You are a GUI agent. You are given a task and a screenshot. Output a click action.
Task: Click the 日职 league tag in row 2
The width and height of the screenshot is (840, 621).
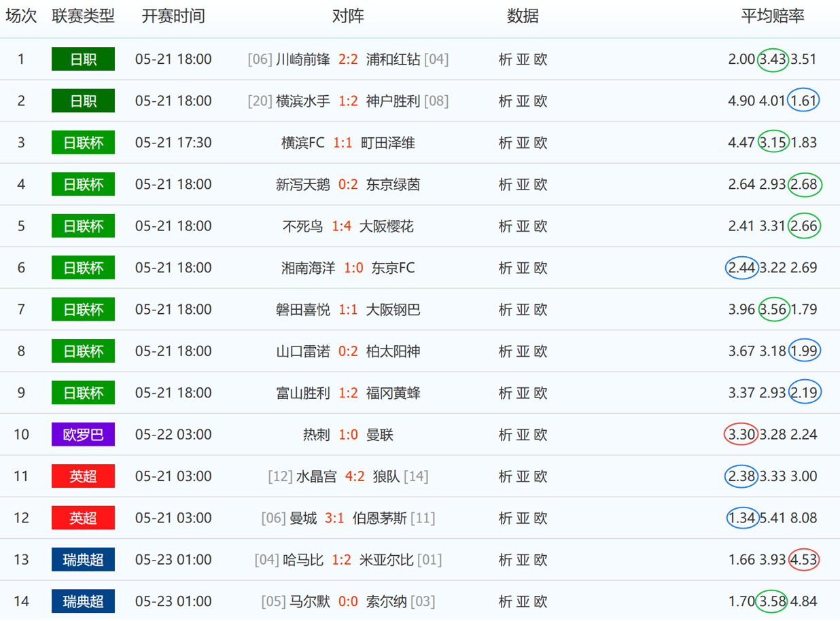coord(83,101)
